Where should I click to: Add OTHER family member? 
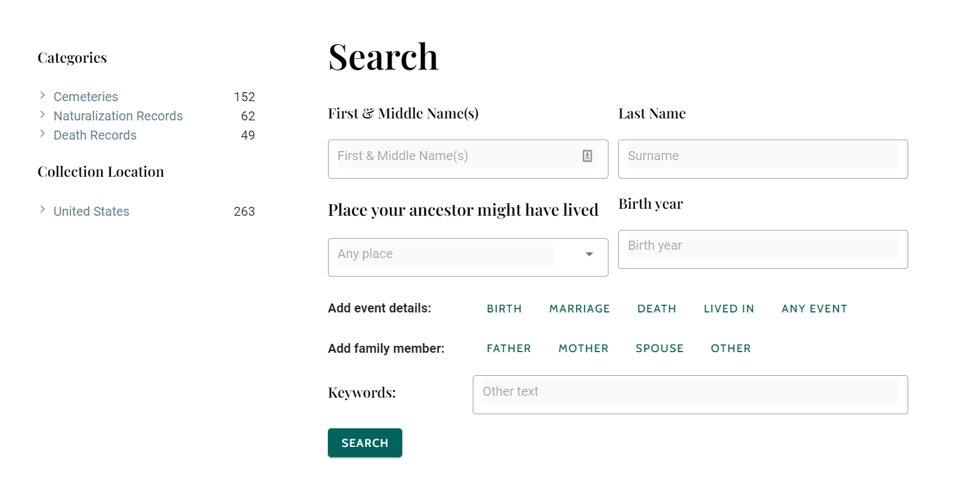tap(731, 348)
